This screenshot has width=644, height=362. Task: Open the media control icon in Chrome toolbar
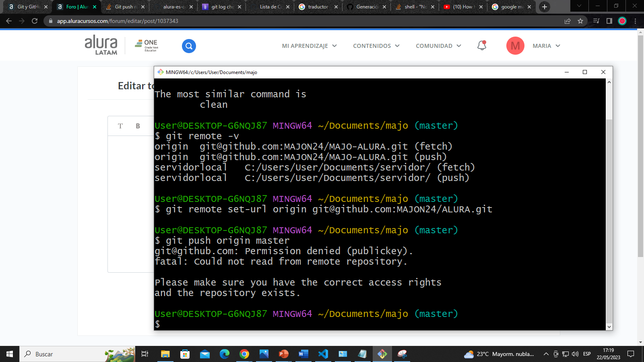tap(597, 21)
